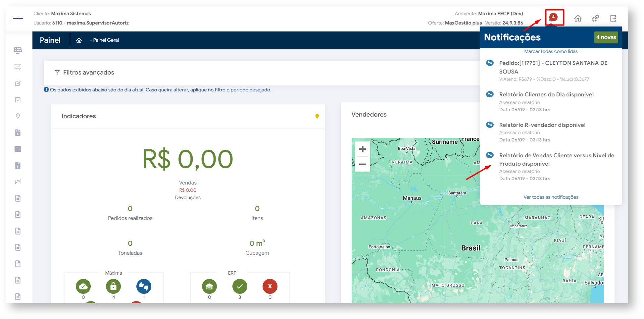The width and height of the screenshot is (644, 319).
Task: Click the red X icon under ERP
Action: point(270,286)
